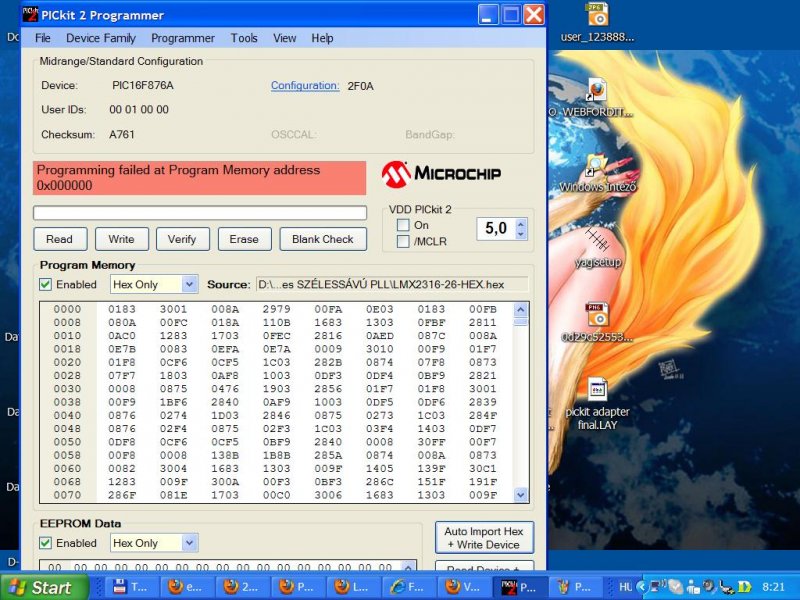Toggle VDD PICkit 2 On checkbox
800x600 pixels.
click(403, 225)
